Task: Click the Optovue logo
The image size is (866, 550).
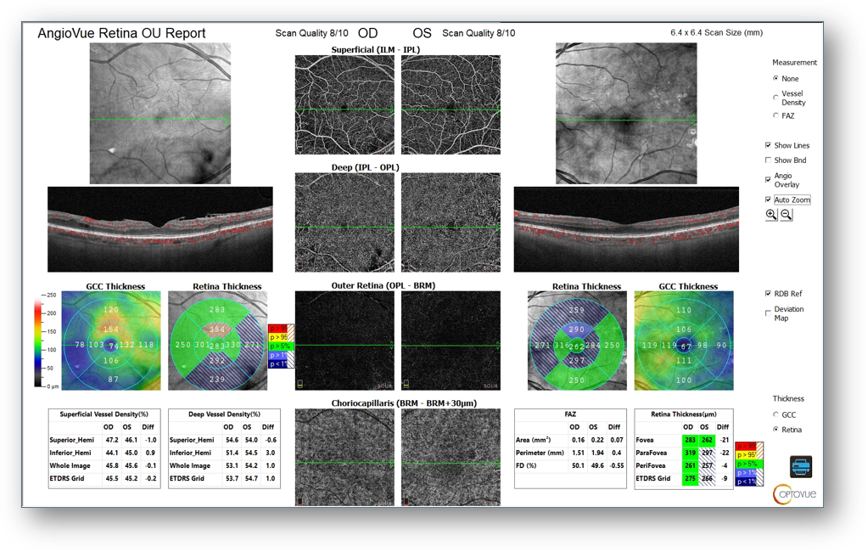Action: (793, 493)
